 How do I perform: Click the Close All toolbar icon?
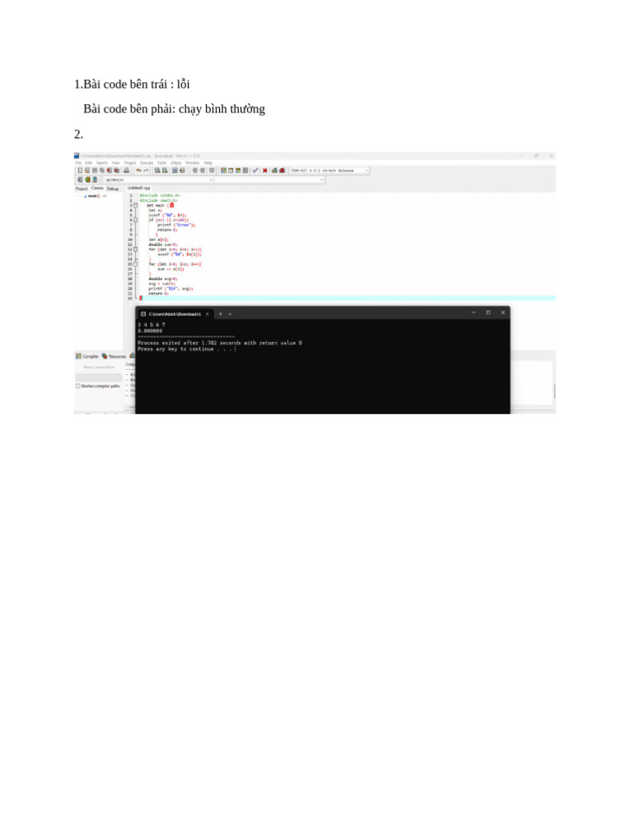(x=116, y=171)
